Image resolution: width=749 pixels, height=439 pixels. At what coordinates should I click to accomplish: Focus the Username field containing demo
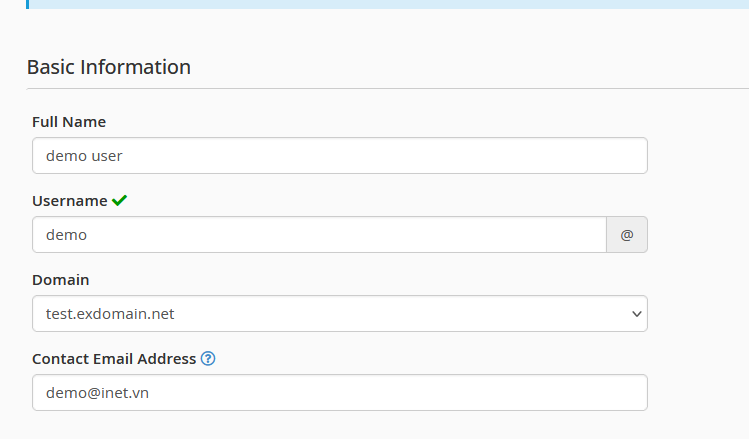[320, 235]
